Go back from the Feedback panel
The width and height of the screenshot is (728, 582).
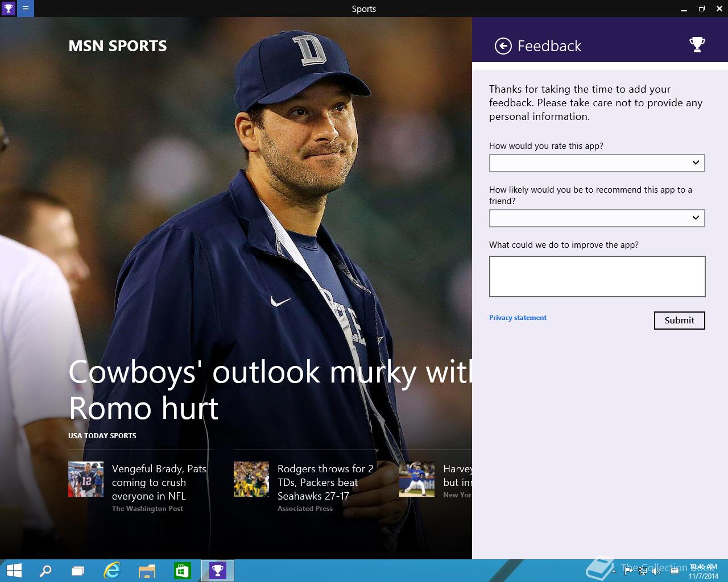pyautogui.click(x=503, y=46)
